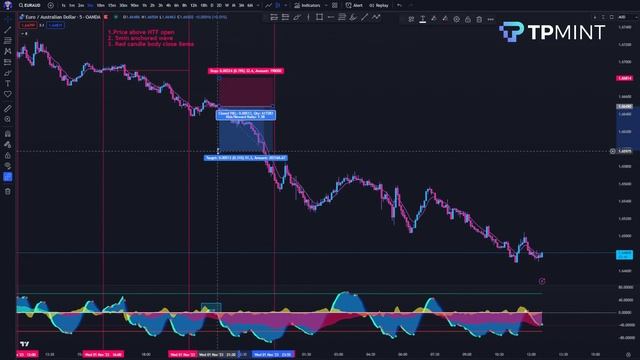640x360 pixels.
Task: Select rectangle shape in favorites toolbar
Action: tap(319, 17)
